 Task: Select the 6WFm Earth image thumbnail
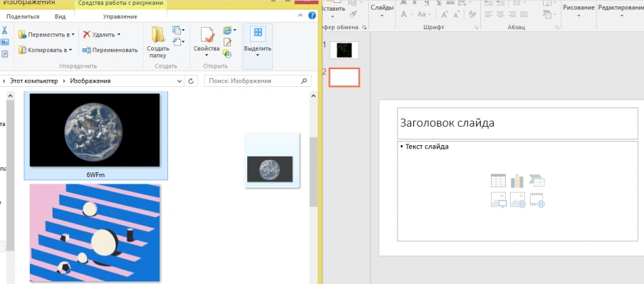[95, 130]
